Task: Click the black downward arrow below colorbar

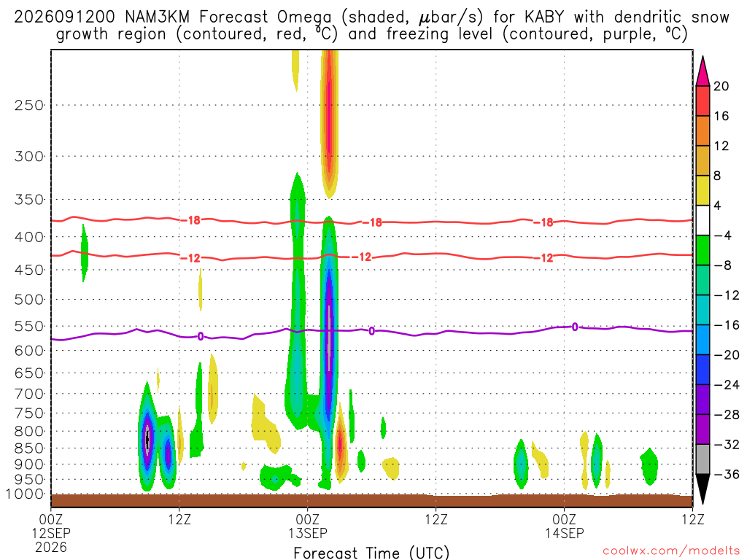Action: (703, 489)
